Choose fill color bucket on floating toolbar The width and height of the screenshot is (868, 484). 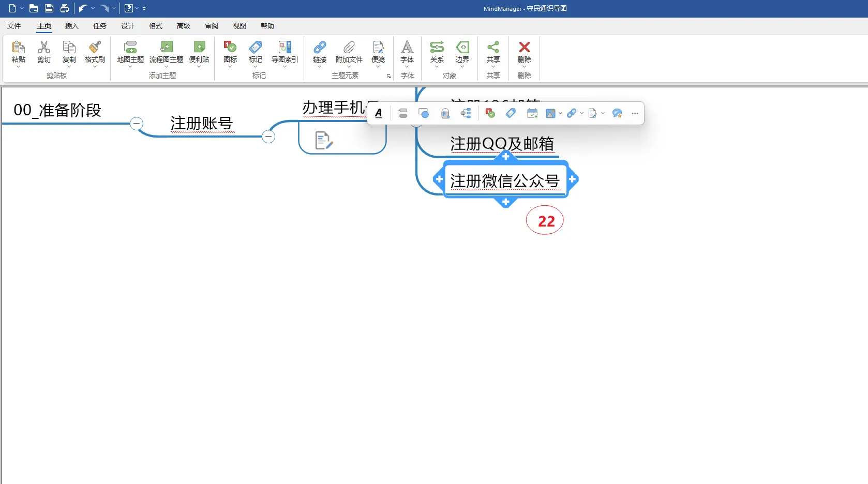coord(445,113)
